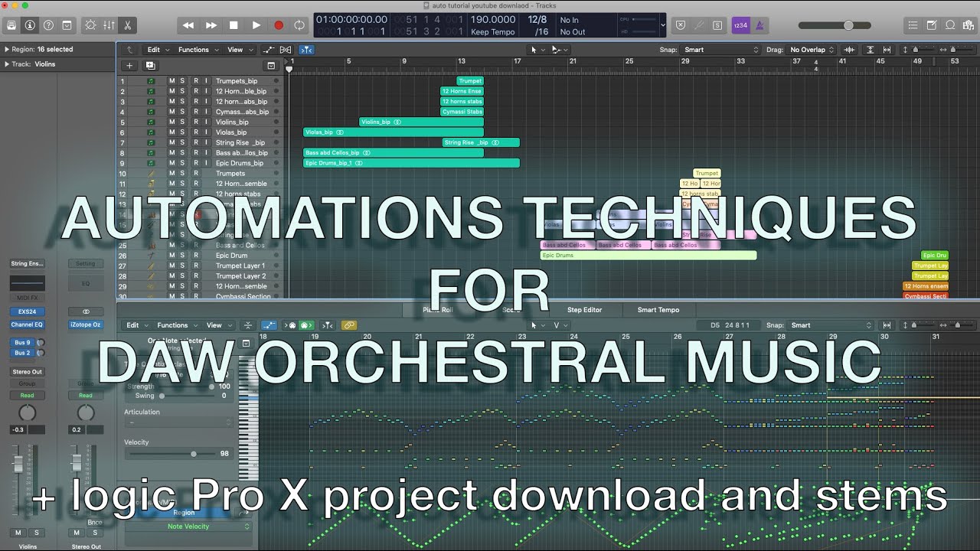Toggle Piano Roll automation button

coord(269,325)
